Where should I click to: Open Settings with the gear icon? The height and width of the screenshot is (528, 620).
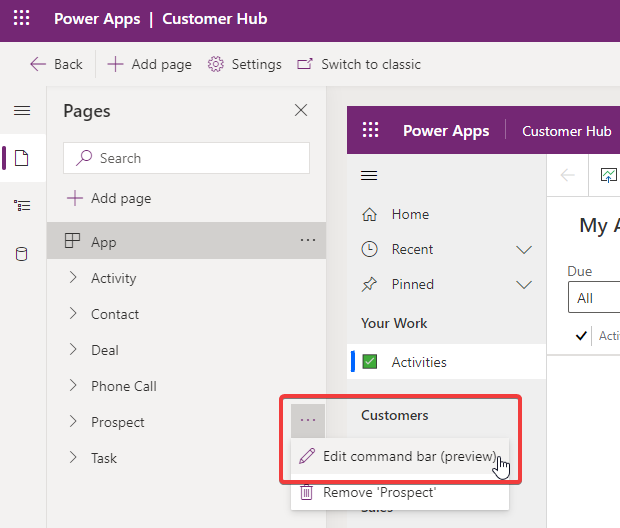coord(244,64)
